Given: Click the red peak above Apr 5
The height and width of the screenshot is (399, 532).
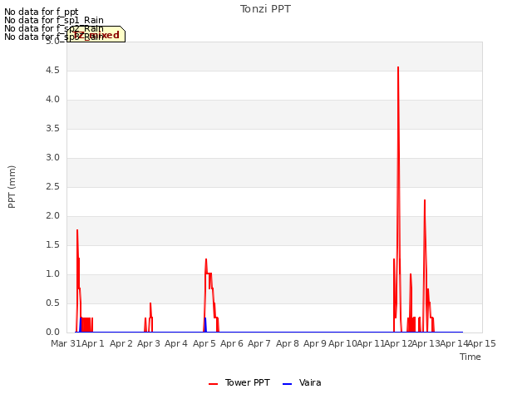Looking at the screenshot, I should (206, 260).
